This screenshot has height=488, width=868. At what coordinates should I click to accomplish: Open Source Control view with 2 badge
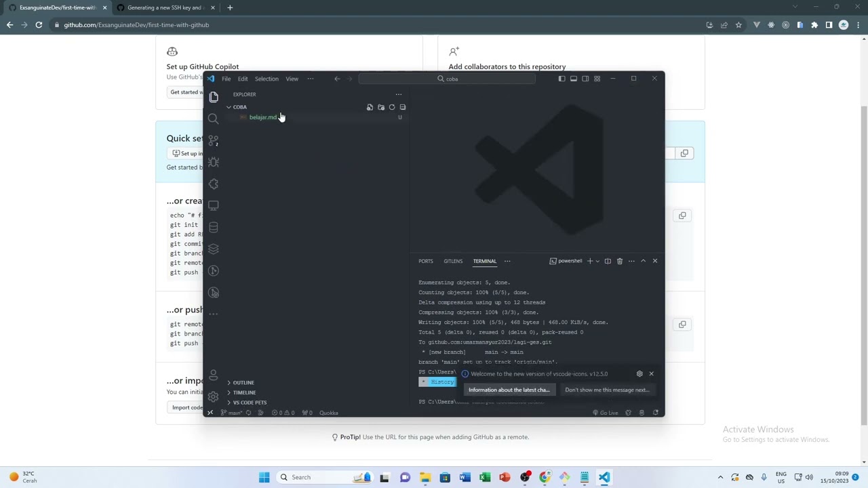(x=214, y=140)
